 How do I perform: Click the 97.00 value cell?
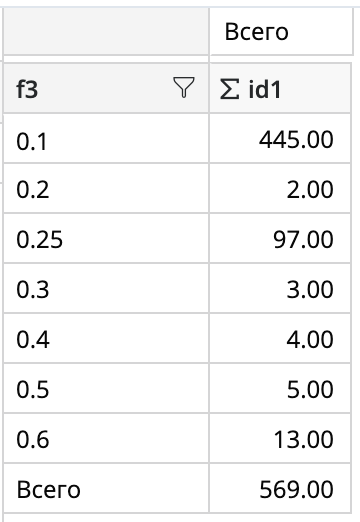(x=280, y=238)
